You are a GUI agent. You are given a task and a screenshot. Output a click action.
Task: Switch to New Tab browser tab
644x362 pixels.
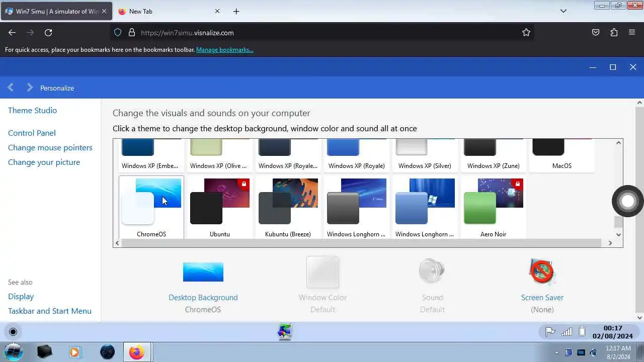click(x=169, y=11)
